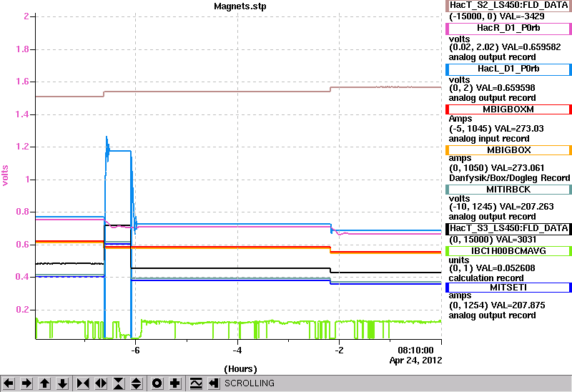Select the MITSETI legend entry
The width and height of the screenshot is (572, 392).
[x=508, y=288]
